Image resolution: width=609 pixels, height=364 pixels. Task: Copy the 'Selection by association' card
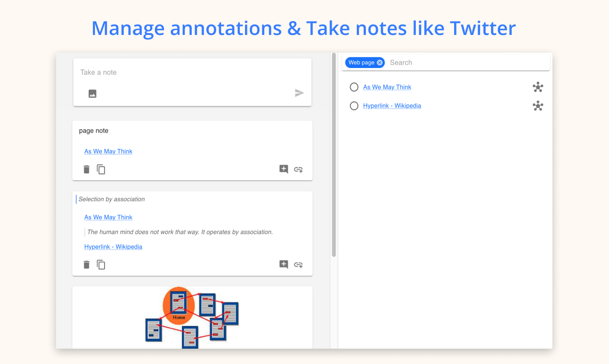pos(101,264)
